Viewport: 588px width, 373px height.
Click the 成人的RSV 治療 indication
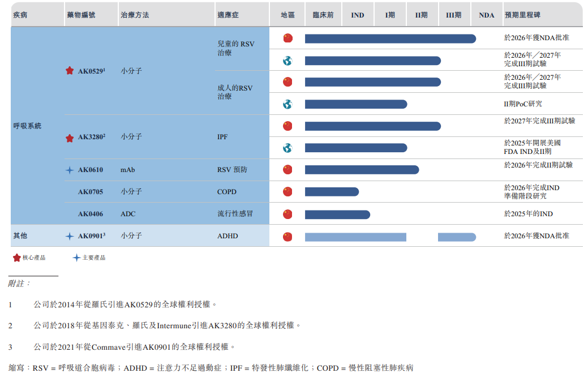pos(235,92)
